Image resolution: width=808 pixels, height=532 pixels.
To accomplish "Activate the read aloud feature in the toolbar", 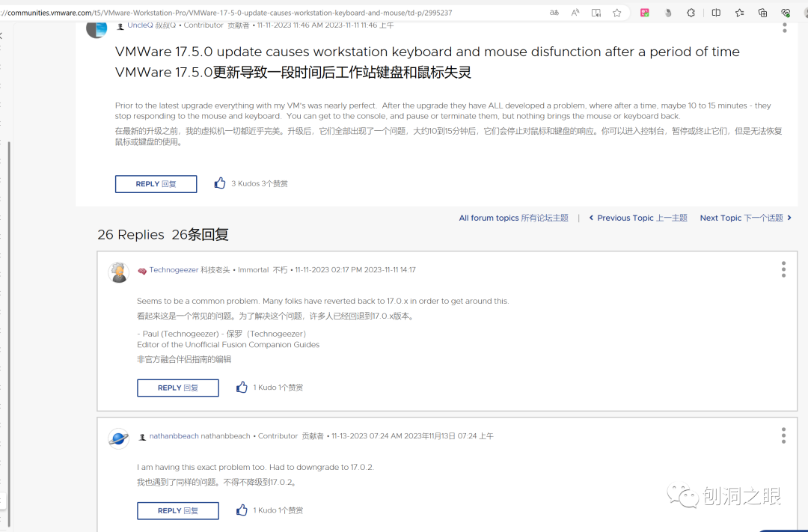I will pyautogui.click(x=575, y=13).
